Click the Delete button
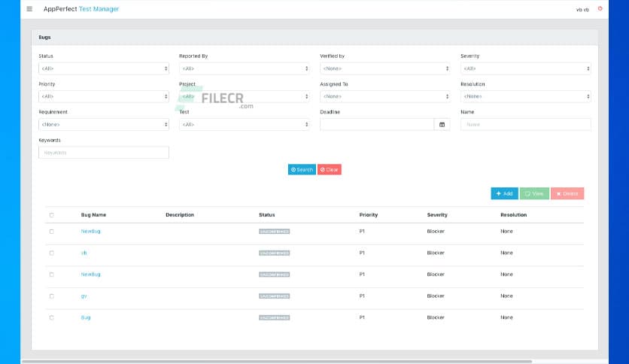 point(567,193)
